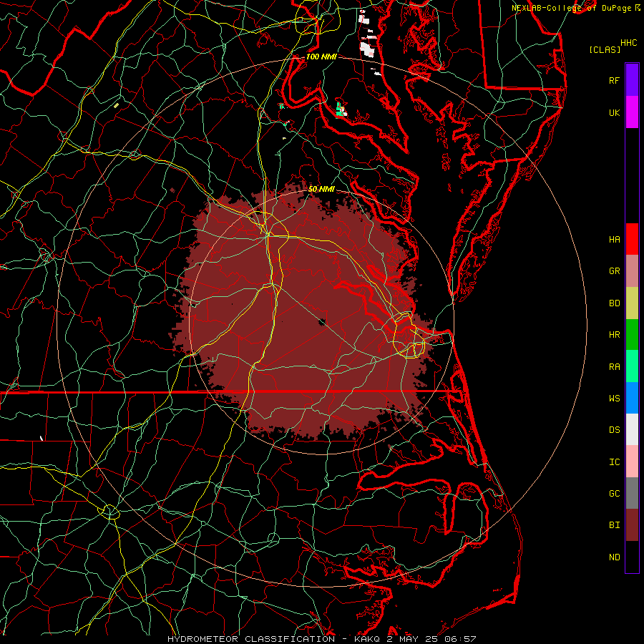Click the BD yellow legend swatch
644x644 pixels.
632,303
